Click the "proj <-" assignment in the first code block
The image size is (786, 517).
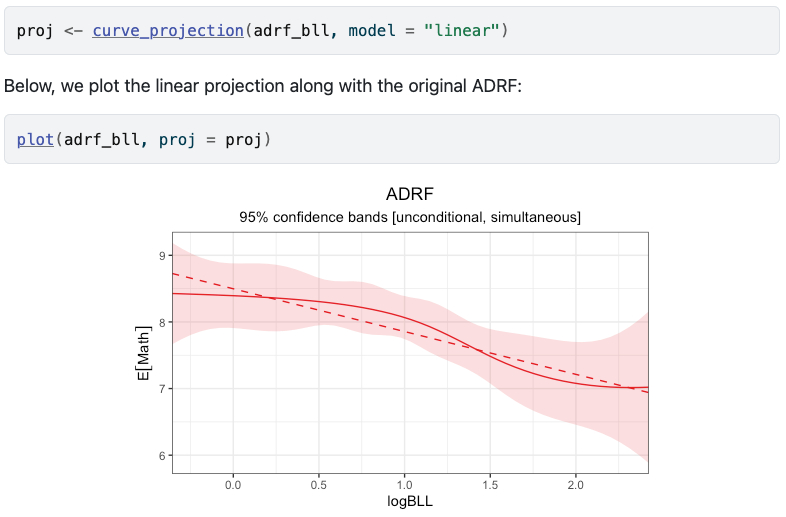[x=49, y=31]
